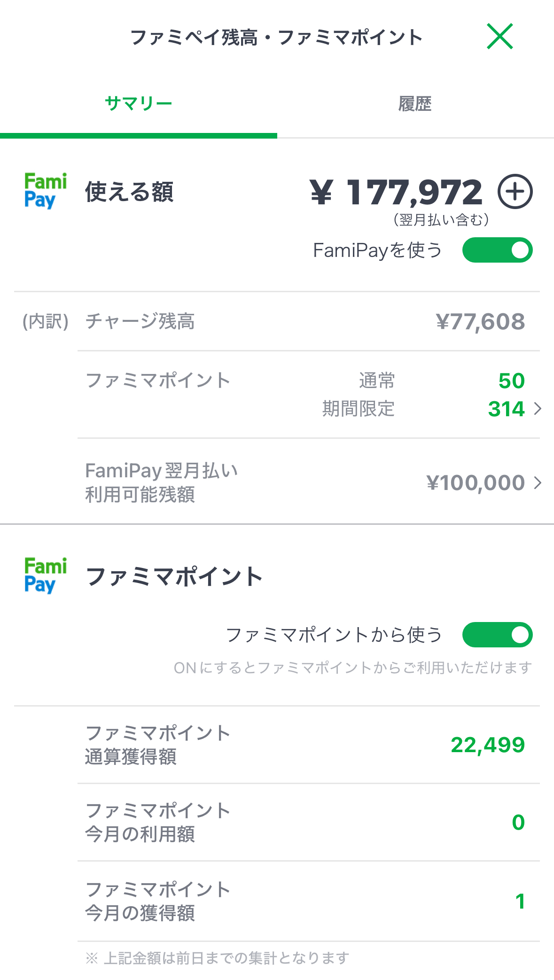
Task: Switch to the 履歴 tab
Action: [415, 103]
